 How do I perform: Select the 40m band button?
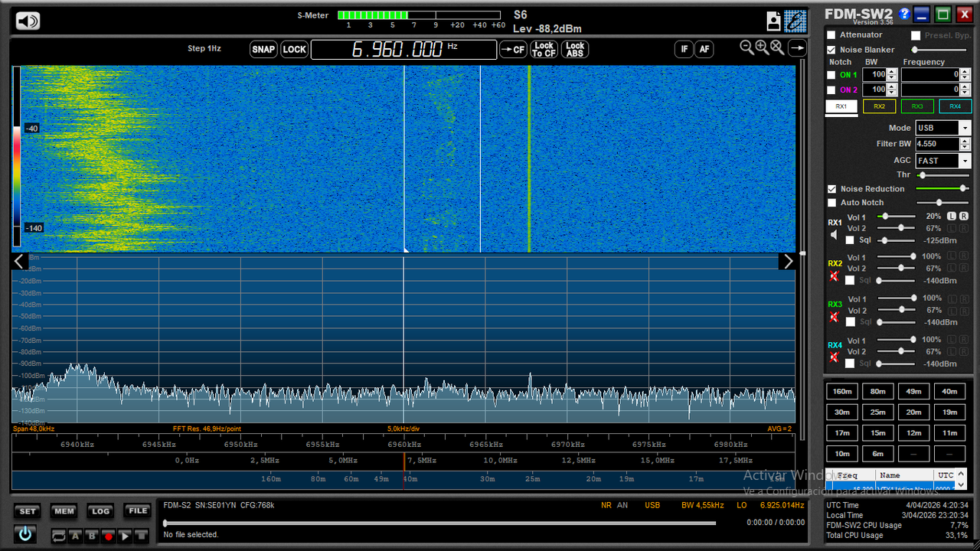949,391
